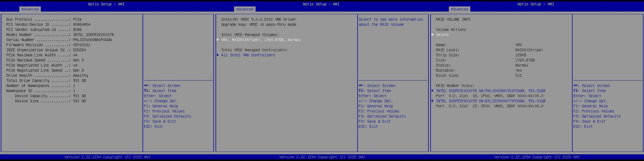644x161 pixels.
Task: Expand arrow beside disk SN:PHLJ2433007G1P0UGN
Action: 432,91
